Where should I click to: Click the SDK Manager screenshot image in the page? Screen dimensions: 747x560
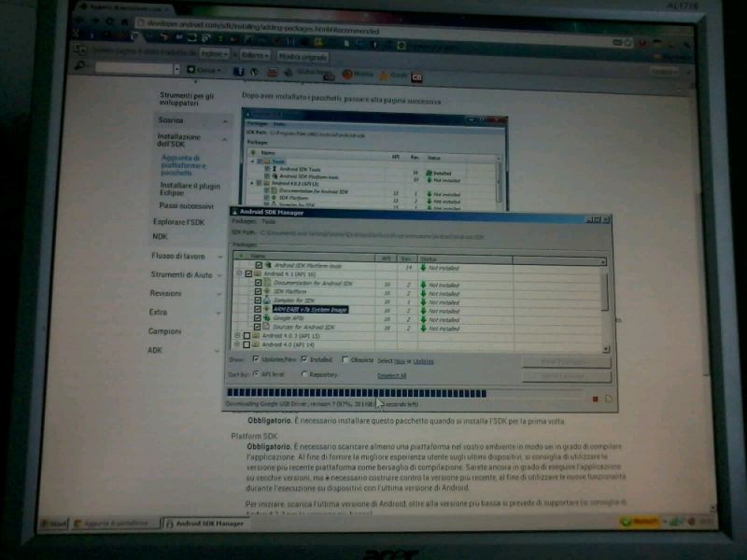tap(374, 160)
